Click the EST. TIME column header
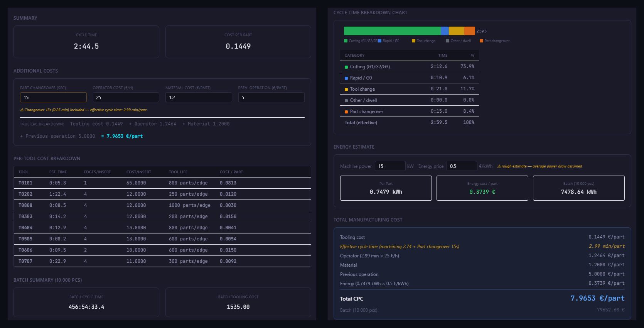This screenshot has height=328, width=644. (x=58, y=172)
